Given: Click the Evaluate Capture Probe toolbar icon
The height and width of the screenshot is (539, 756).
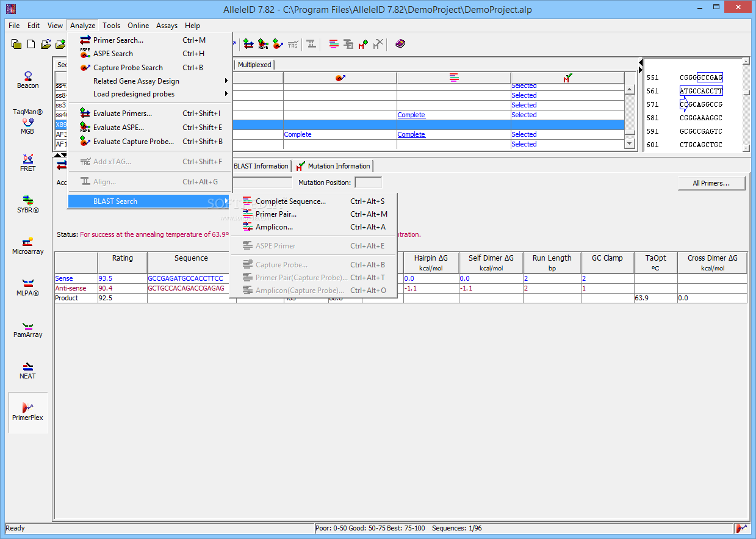Looking at the screenshot, I should click(278, 44).
